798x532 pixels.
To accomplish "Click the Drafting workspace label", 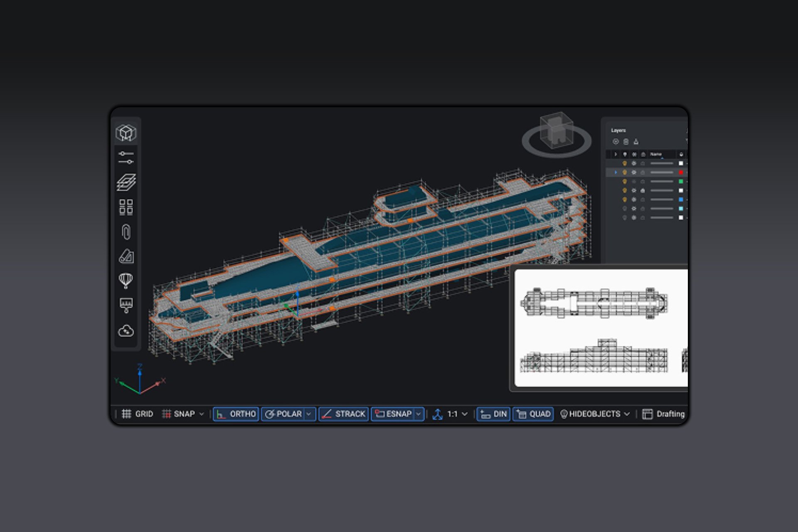I will [x=671, y=414].
